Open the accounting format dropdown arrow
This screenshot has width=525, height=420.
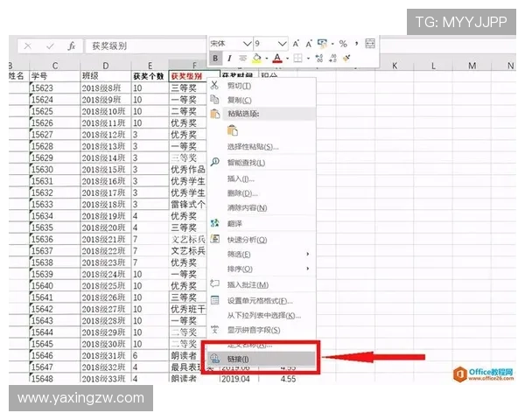[332, 44]
